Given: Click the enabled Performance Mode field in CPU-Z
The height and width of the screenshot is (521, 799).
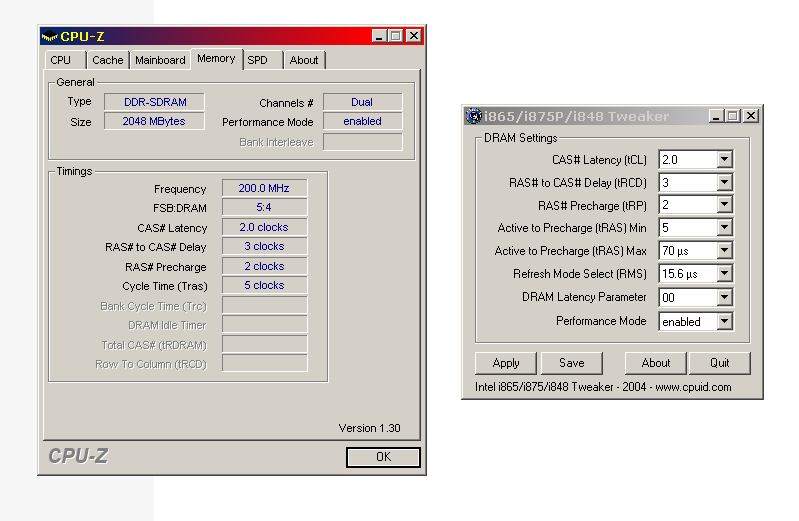Looking at the screenshot, I should pyautogui.click(x=362, y=121).
